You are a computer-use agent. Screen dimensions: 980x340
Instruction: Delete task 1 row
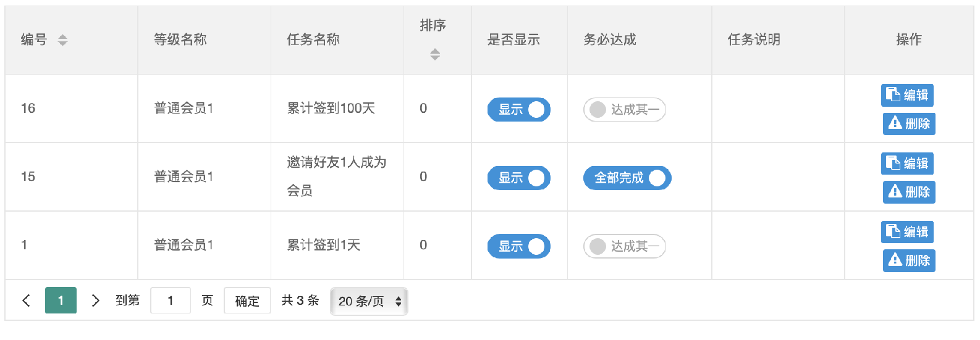[x=909, y=260]
